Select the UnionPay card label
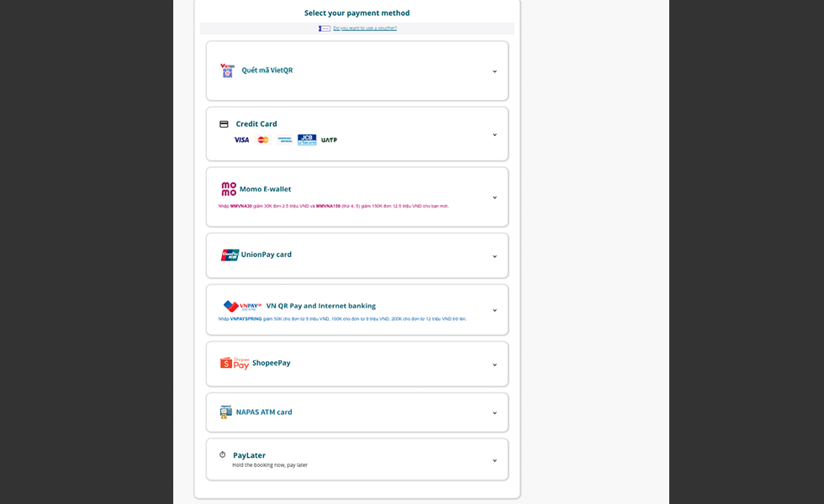 pyautogui.click(x=267, y=255)
